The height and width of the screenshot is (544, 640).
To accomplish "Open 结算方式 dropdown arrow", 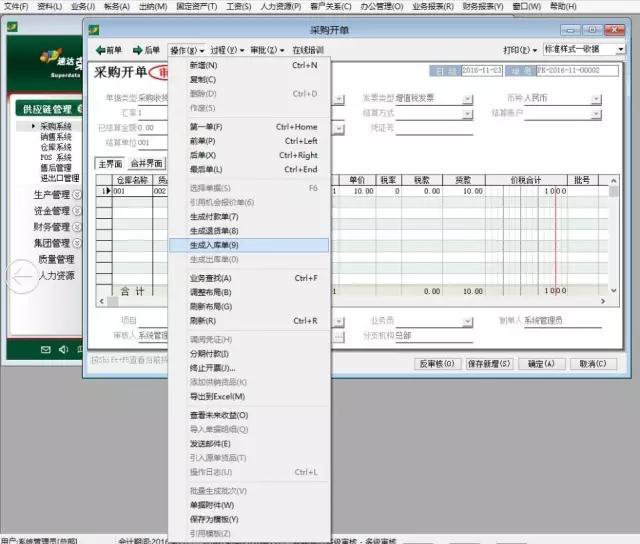I will click(468, 114).
